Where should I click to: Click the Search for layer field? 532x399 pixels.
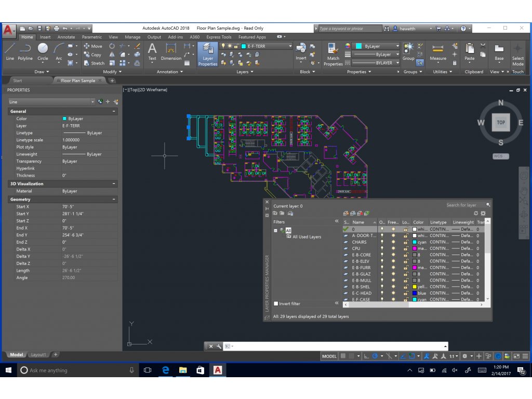click(x=465, y=205)
